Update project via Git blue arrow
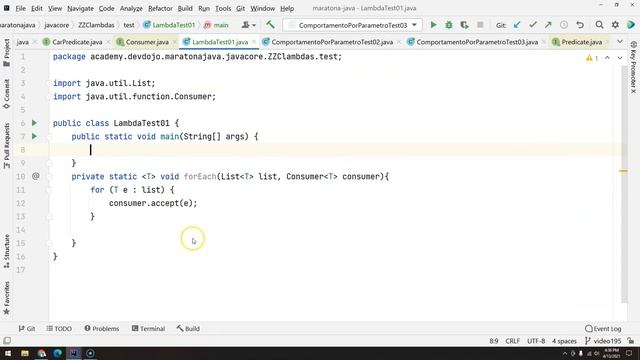640x360 pixels. click(517, 25)
